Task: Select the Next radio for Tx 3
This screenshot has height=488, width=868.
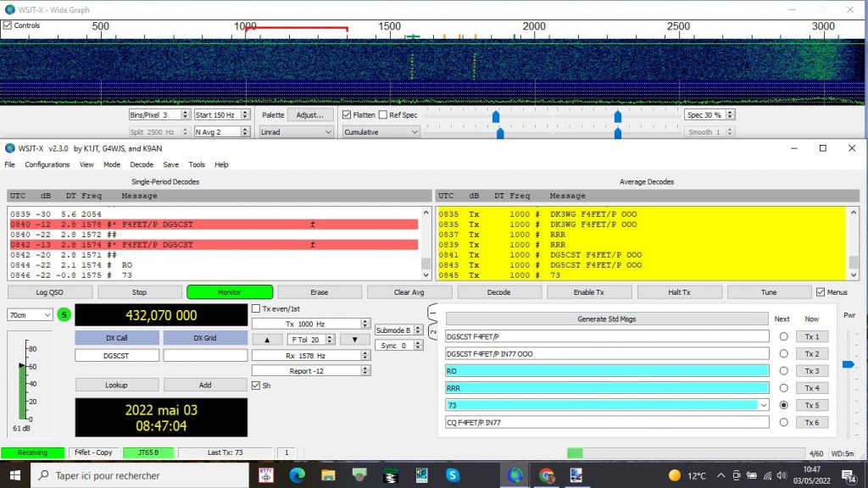Action: [x=783, y=371]
